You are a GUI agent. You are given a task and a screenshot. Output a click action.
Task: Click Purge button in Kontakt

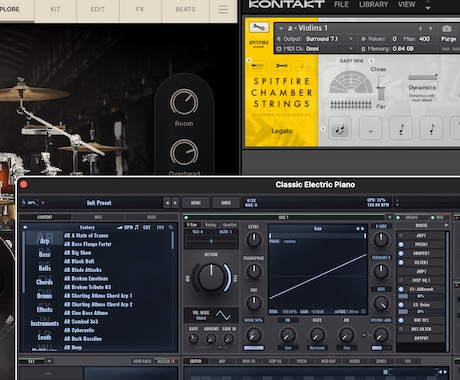point(449,39)
